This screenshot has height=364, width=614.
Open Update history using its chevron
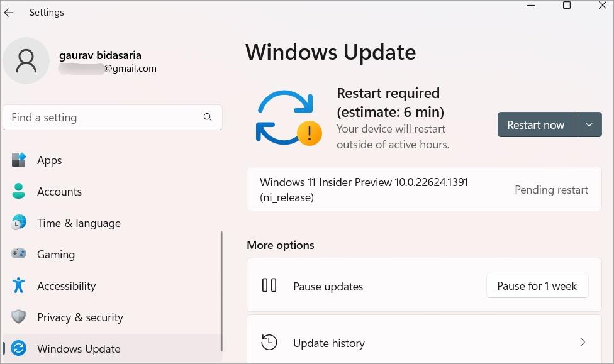coord(583,342)
